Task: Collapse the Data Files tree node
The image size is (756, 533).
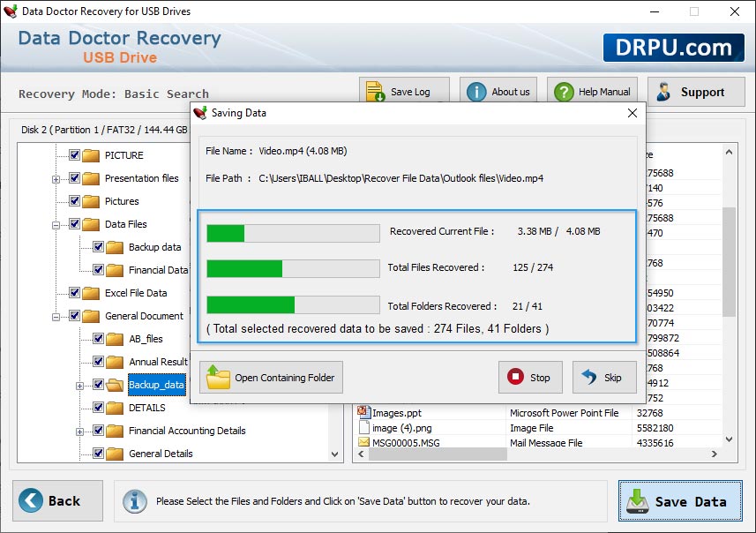Action: [x=56, y=225]
